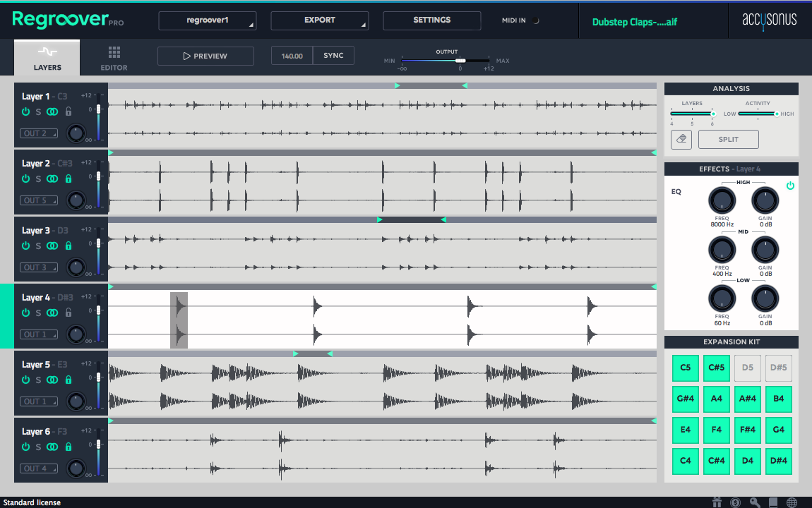Lock Layer 4 with lock icon
This screenshot has width=812, height=508.
point(68,313)
